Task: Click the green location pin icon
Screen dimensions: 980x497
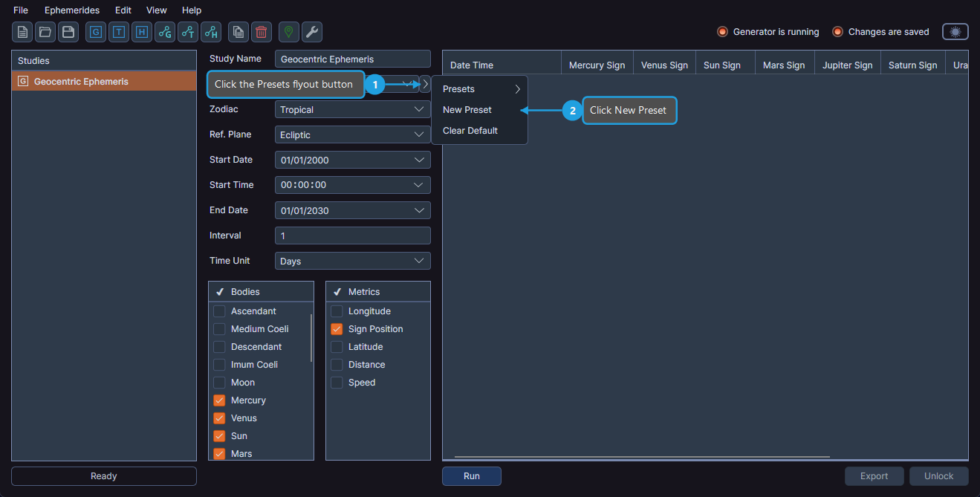Action: (288, 32)
